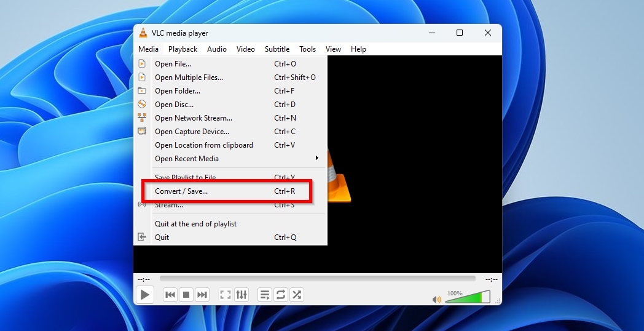Click Convert / Save... menu entry
644x331 pixels.
tap(230, 191)
